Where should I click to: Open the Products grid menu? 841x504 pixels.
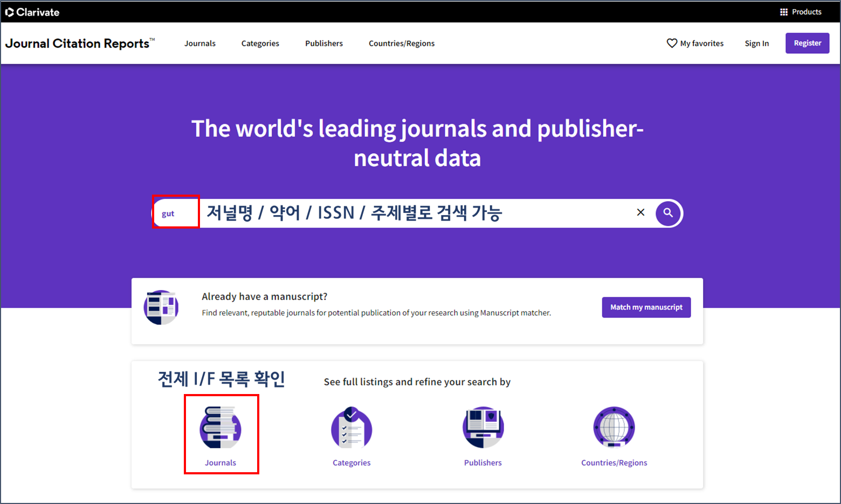(801, 12)
